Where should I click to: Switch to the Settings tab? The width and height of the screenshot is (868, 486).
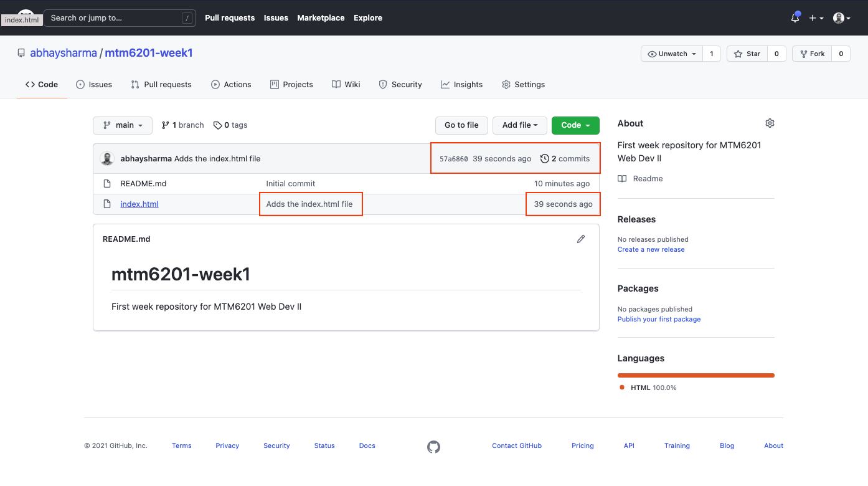[524, 85]
